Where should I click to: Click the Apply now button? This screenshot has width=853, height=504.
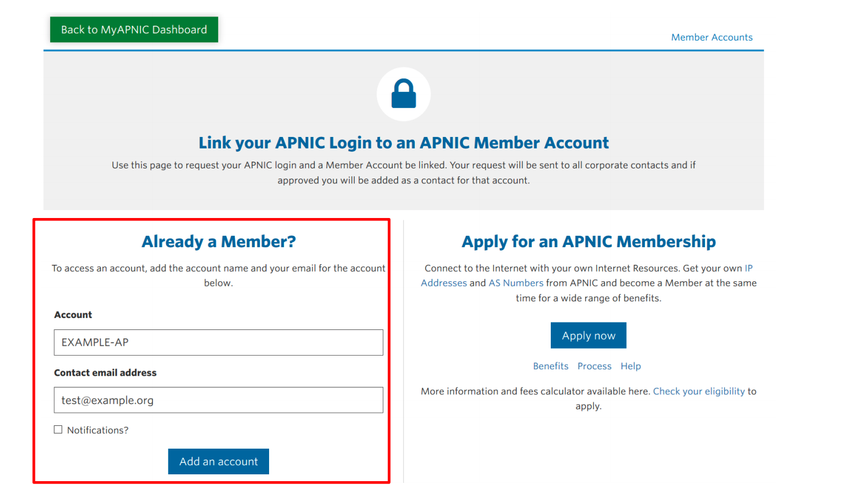pyautogui.click(x=588, y=335)
